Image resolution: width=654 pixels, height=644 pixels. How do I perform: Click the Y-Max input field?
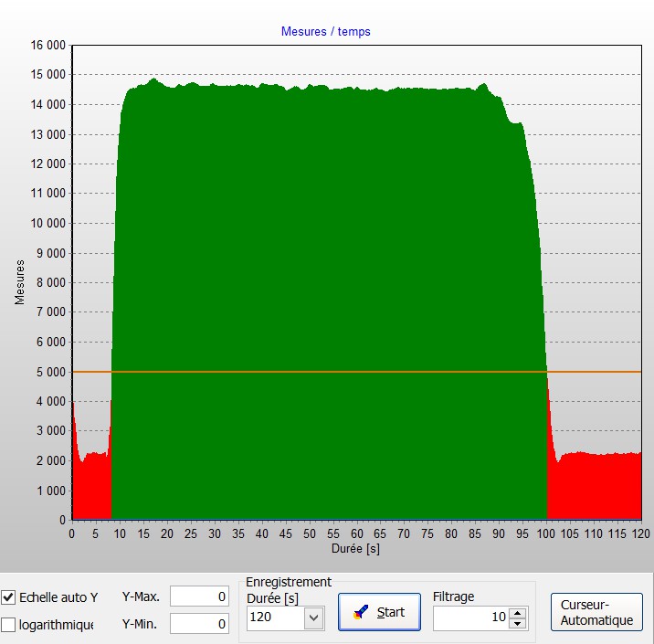click(x=200, y=596)
